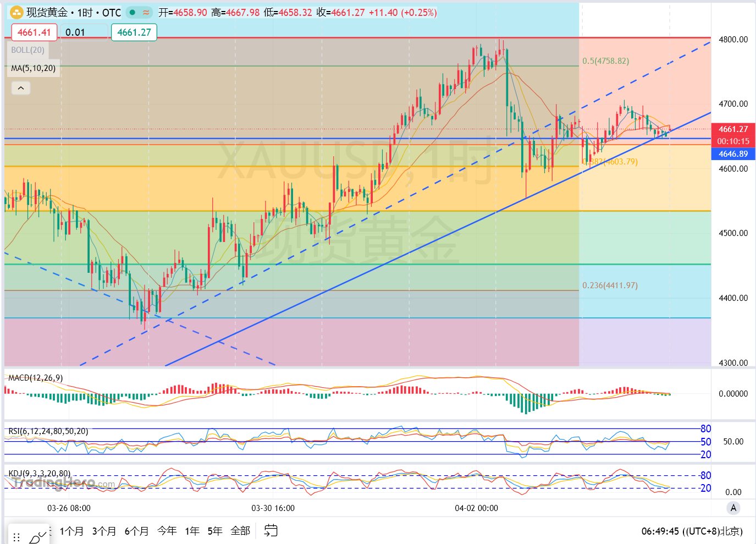The width and height of the screenshot is (756, 544).
Task: Click the 开=4658.90 open price value
Action: 183,12
